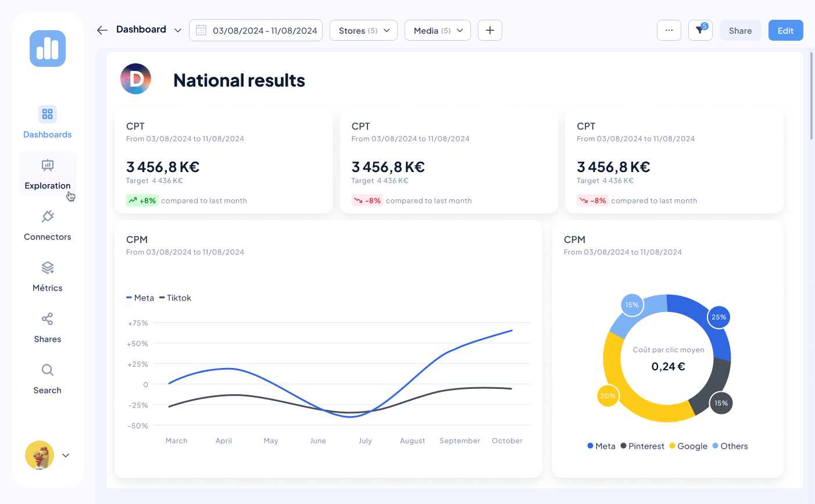Click the Share button

point(740,30)
